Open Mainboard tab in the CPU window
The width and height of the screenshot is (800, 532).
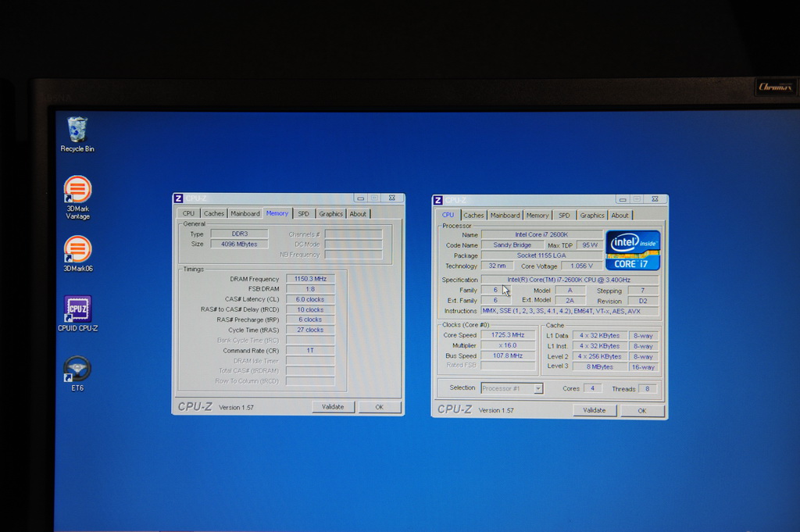pos(505,216)
